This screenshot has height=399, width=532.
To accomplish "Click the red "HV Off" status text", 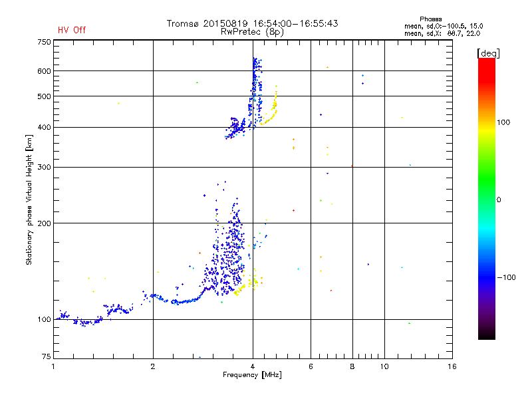I will click(x=72, y=30).
